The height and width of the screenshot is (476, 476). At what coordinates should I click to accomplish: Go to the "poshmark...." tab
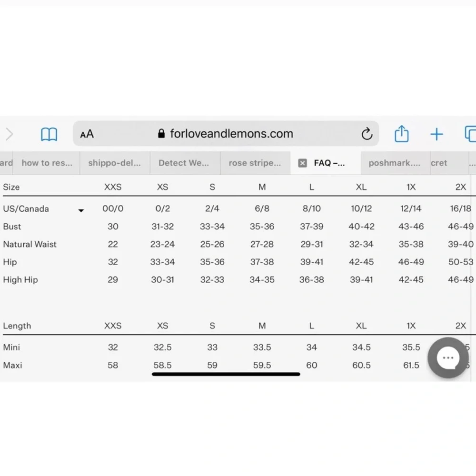394,163
